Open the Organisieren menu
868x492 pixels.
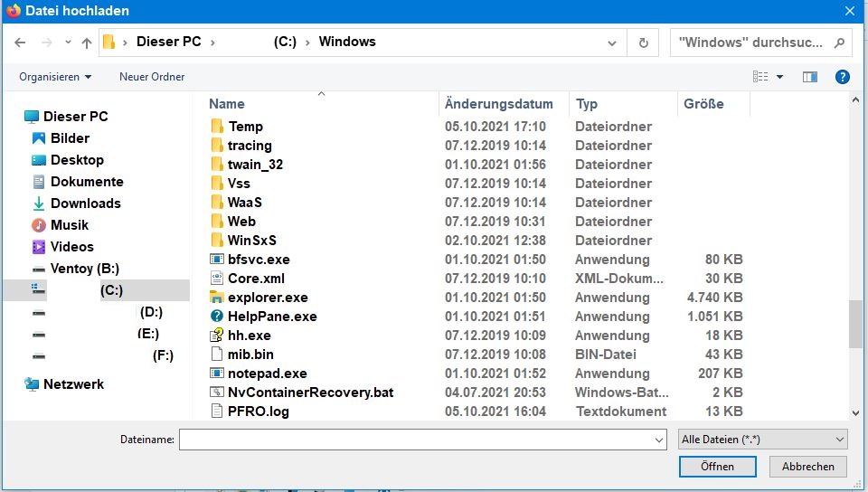coord(55,77)
